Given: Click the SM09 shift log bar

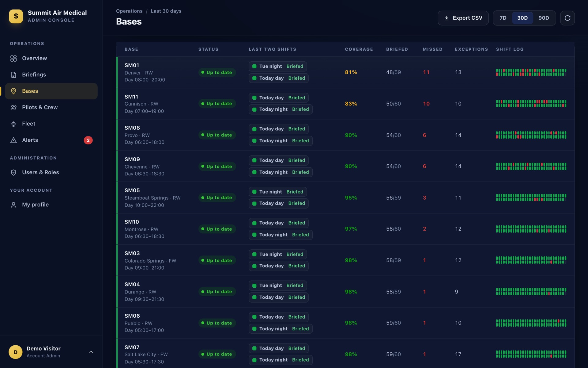Looking at the screenshot, I should pos(531,167).
